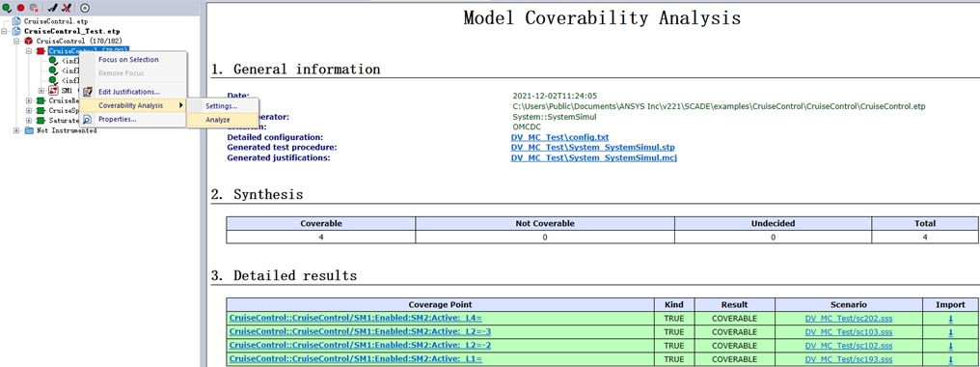Click the green covered-filter toolbar icon
Viewport: 980px width, 367px height.
pos(7,8)
